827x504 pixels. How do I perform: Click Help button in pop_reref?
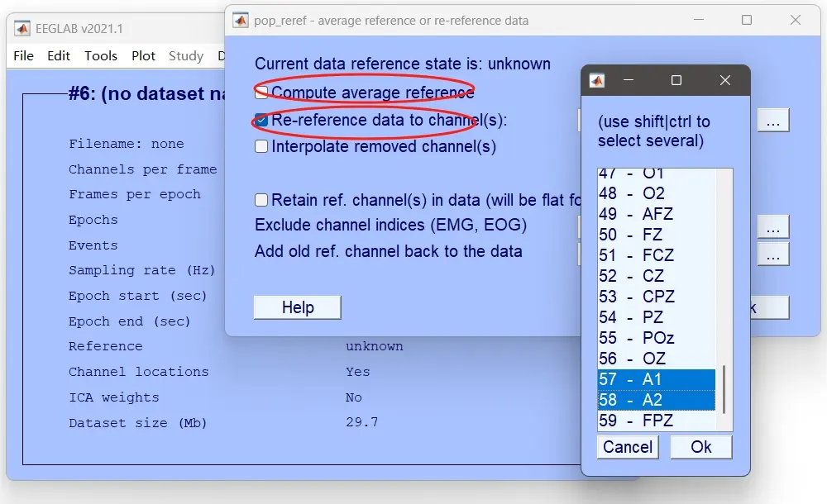pos(298,307)
